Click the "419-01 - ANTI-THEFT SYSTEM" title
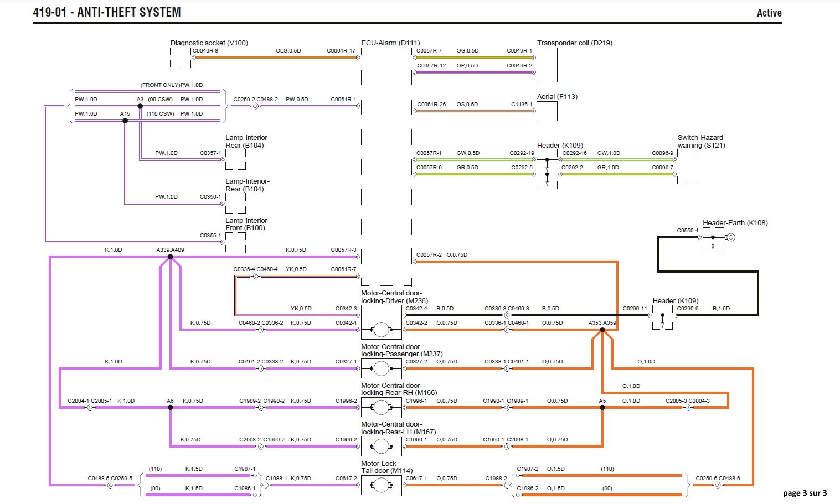The image size is (840, 504). (x=107, y=12)
